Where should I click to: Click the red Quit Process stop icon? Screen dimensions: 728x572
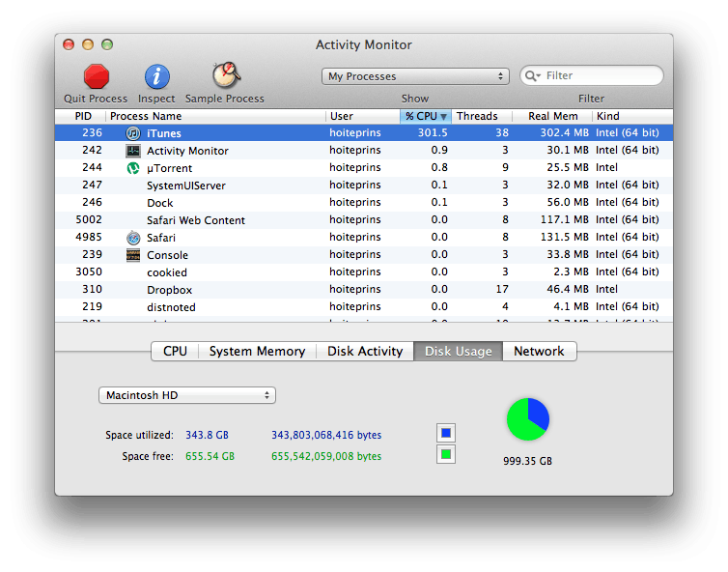coord(97,76)
